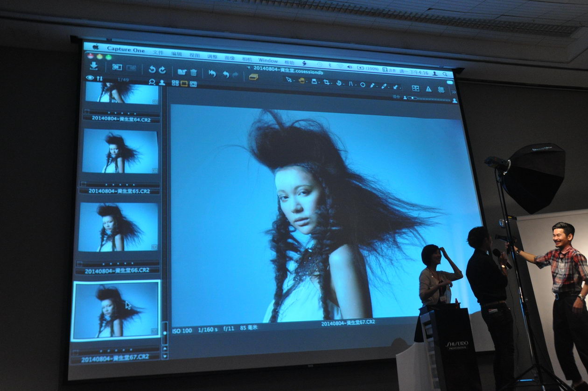This screenshot has height=391, width=588.
Task: Select the pointer cursor tool
Action: tap(289, 79)
